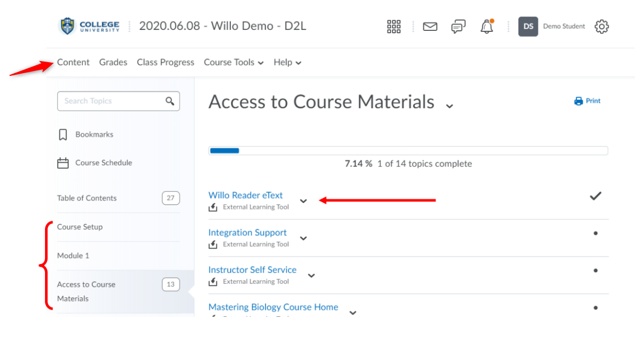
Task: Open Bookmarks in the sidebar
Action: (94, 135)
